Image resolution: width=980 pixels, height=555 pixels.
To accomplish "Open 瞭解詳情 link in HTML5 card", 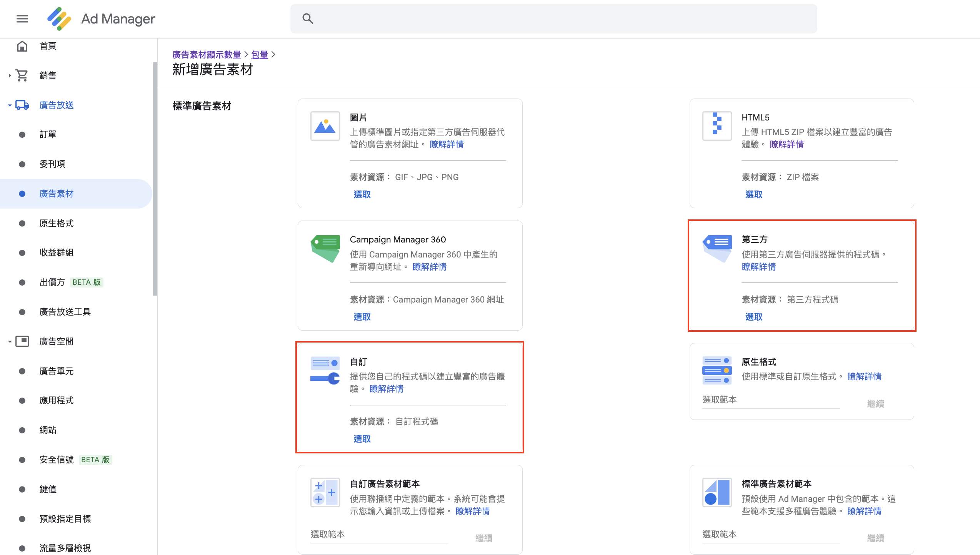I will pyautogui.click(x=787, y=145).
